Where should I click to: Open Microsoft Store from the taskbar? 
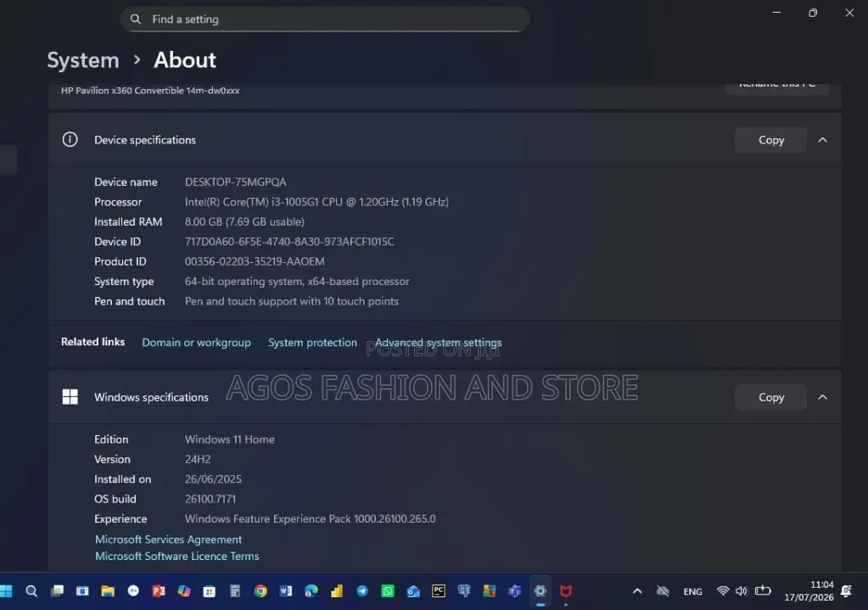pyautogui.click(x=210, y=591)
